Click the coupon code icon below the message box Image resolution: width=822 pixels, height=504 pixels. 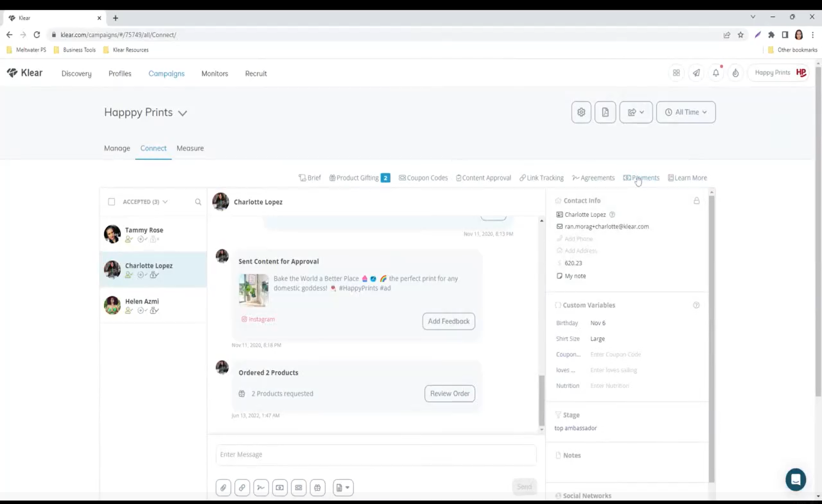point(299,487)
